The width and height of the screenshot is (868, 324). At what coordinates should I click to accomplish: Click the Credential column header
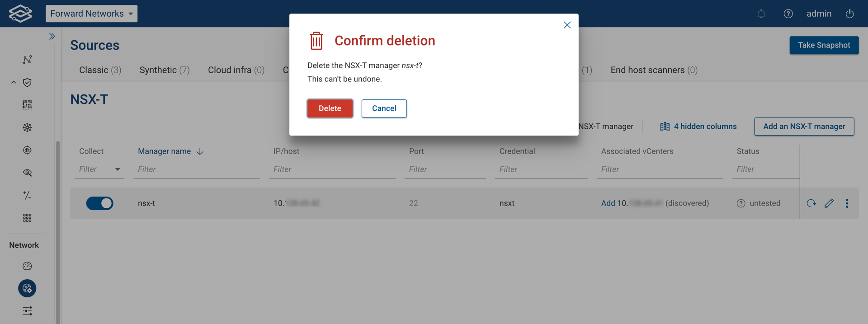[517, 151]
